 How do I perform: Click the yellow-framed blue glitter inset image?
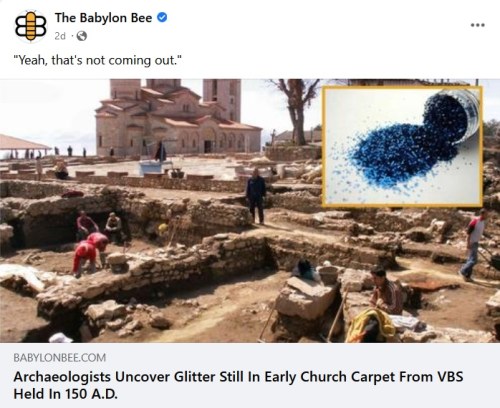[x=402, y=146]
